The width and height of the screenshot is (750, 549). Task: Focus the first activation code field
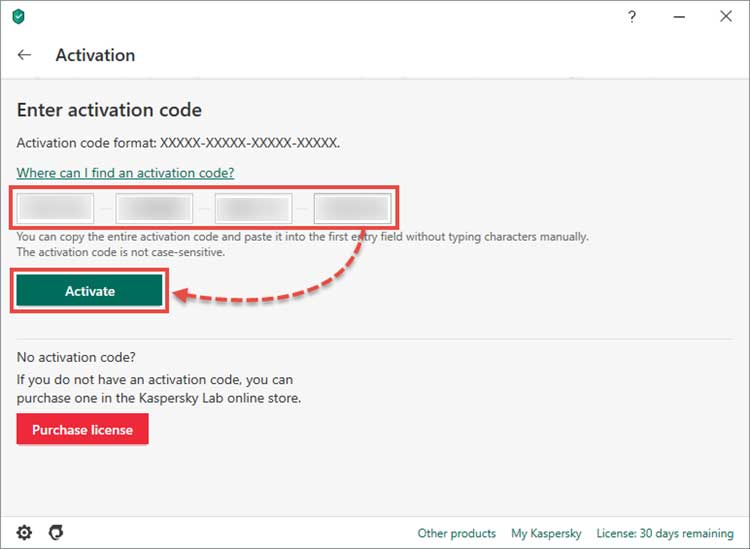coord(56,208)
